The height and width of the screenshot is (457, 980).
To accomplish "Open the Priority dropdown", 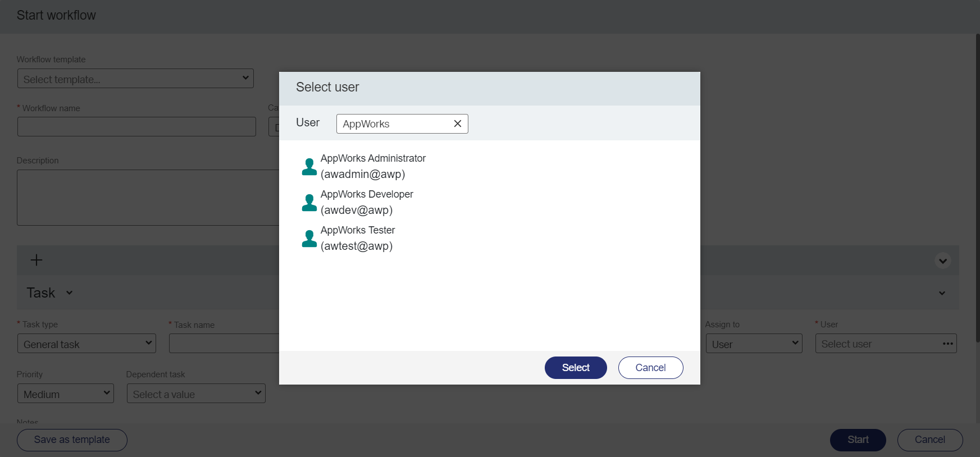I will (65, 394).
